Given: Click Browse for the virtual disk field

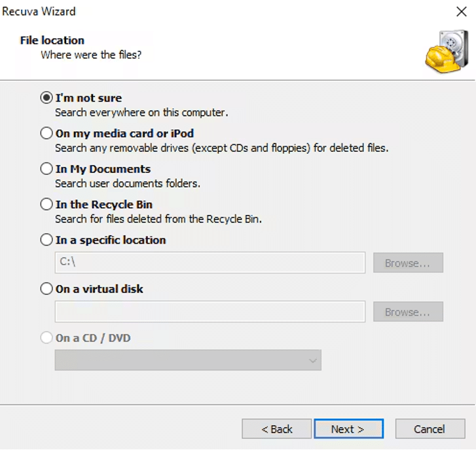Looking at the screenshot, I should 408,312.
